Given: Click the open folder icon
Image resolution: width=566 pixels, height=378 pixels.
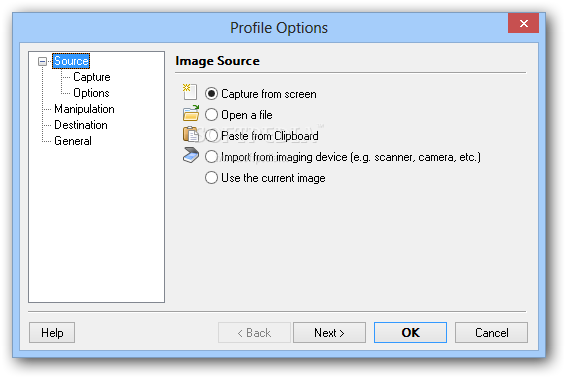Looking at the screenshot, I should [x=191, y=113].
